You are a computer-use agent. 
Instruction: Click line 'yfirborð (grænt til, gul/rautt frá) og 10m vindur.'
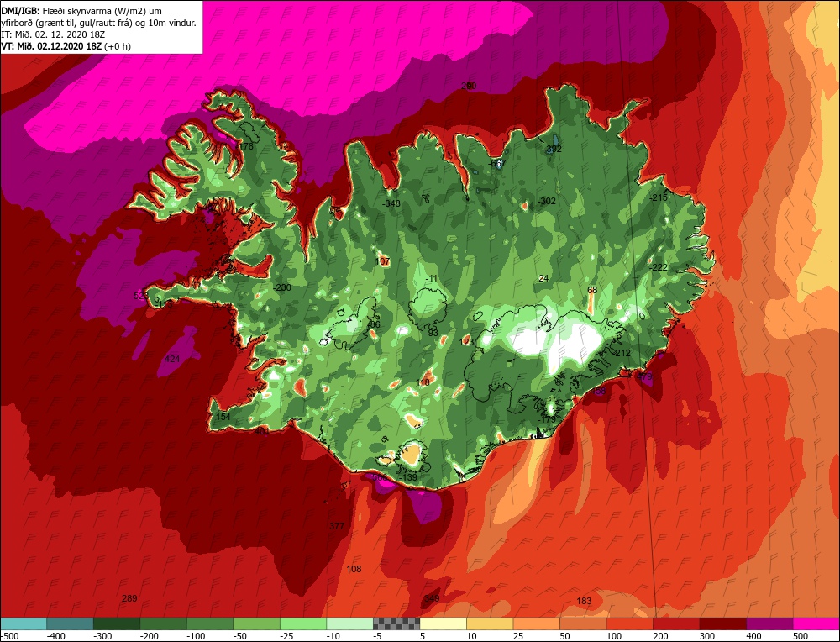tap(98, 23)
